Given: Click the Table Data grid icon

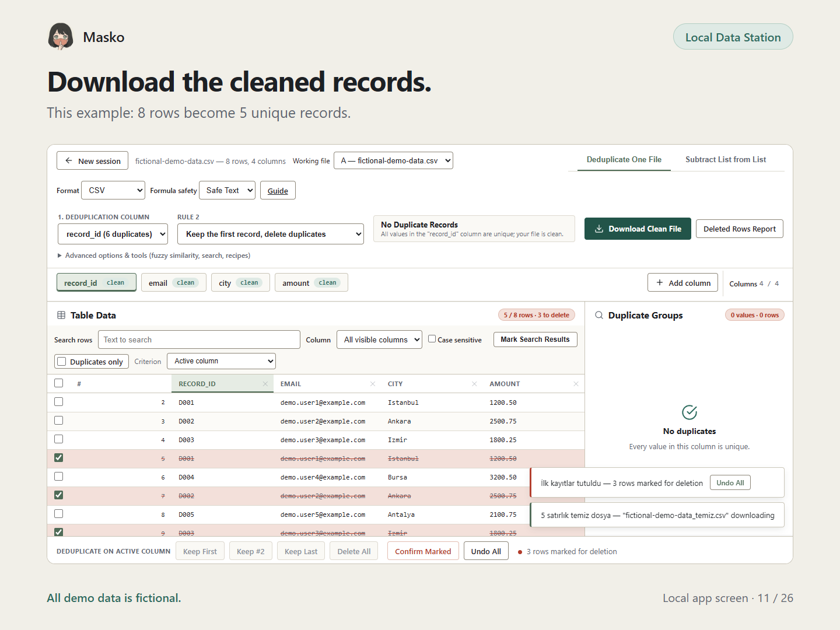Looking at the screenshot, I should click(x=61, y=315).
